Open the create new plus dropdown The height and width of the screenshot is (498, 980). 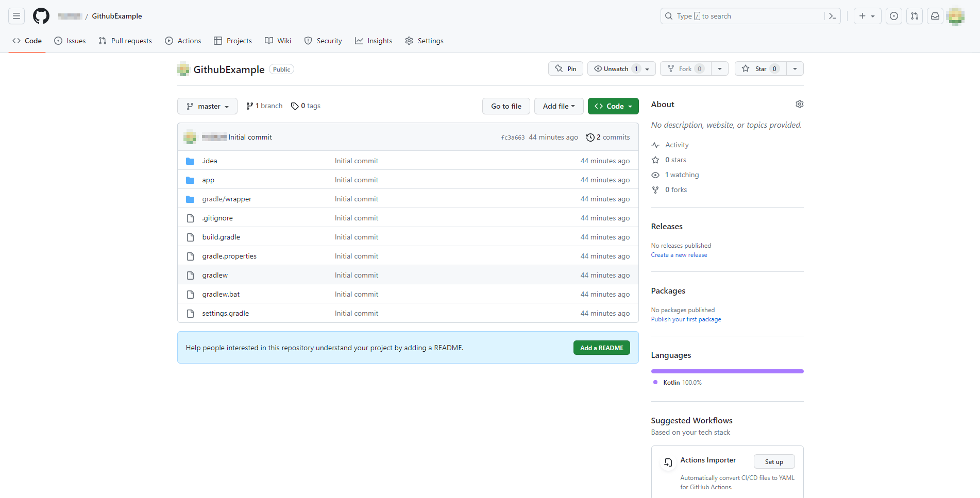pos(867,16)
